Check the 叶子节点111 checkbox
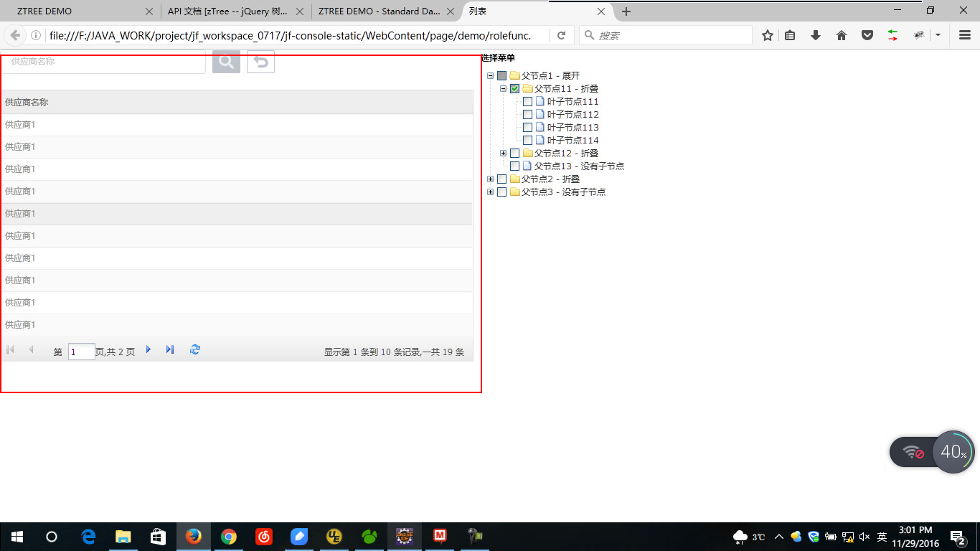Screen dimensions: 980x551 (x=527, y=102)
